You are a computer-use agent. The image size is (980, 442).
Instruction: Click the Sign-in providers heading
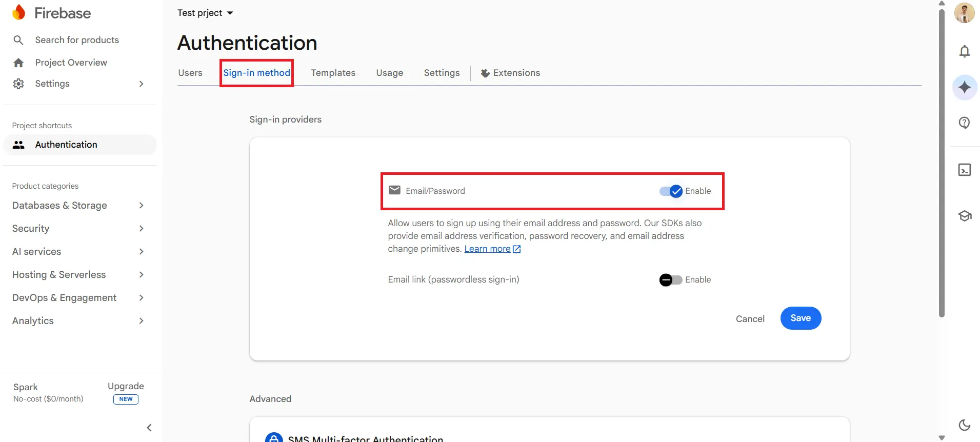pyautogui.click(x=286, y=119)
